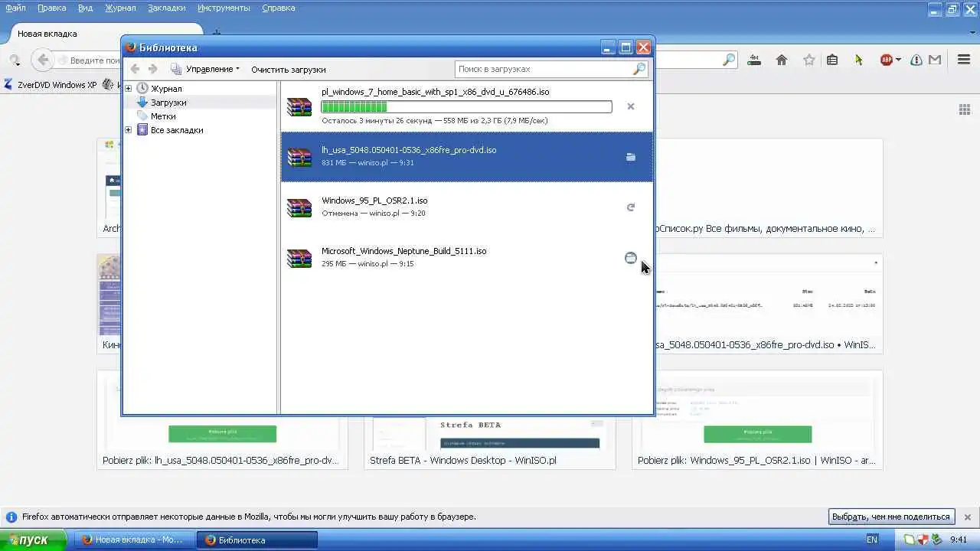Cancel the pl_windows_7_home_basic download
Viewport: 980px width, 551px height.
(631, 106)
